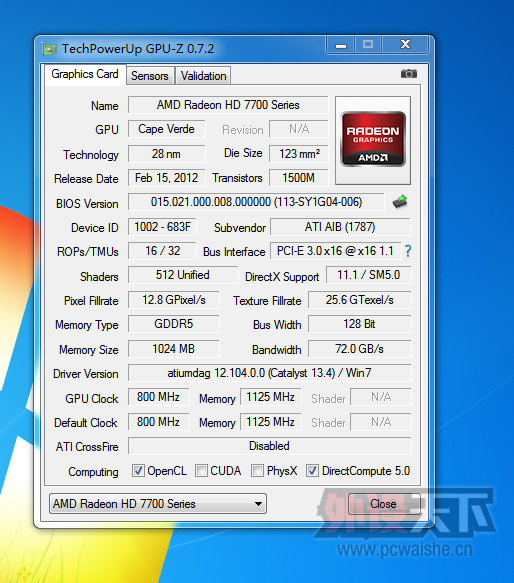Select the Cape Verde GPU field
The image size is (514, 583).
click(166, 129)
